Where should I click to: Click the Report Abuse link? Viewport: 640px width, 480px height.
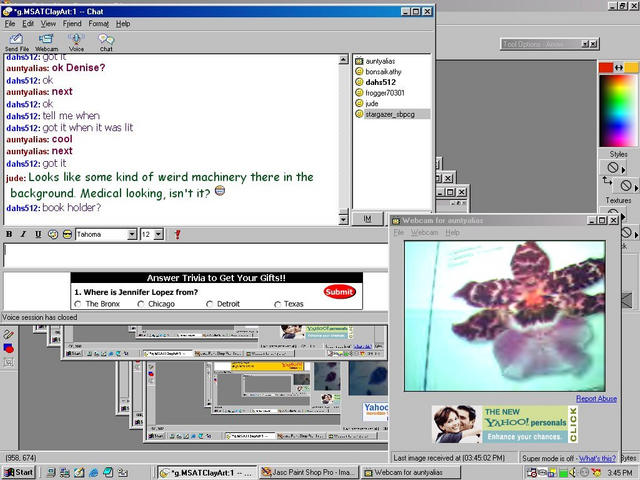tap(596, 399)
